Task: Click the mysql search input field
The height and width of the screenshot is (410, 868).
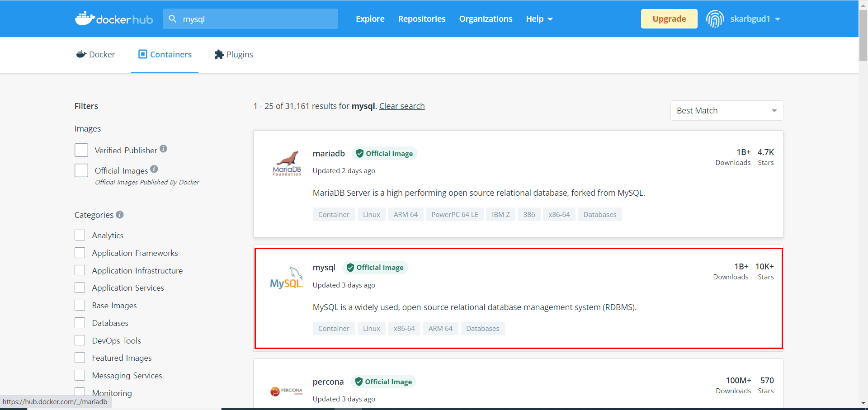Action: coord(250,19)
